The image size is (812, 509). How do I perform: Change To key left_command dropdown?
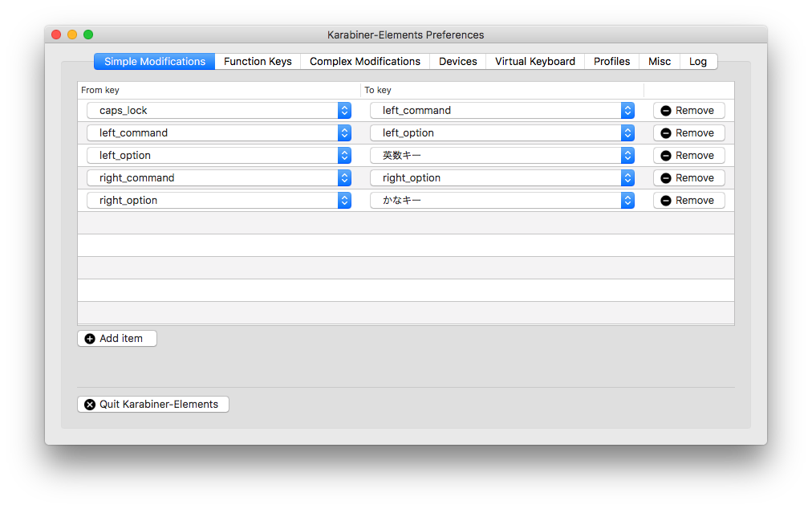pyautogui.click(x=502, y=111)
